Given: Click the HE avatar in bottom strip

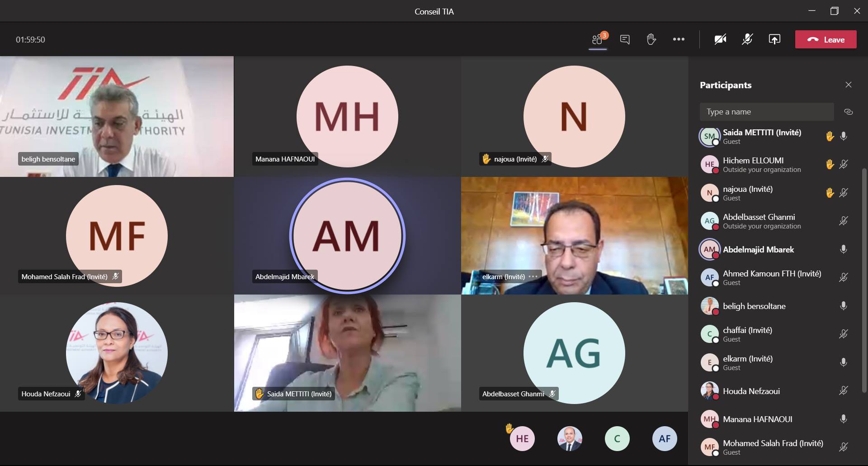Looking at the screenshot, I should pyautogui.click(x=522, y=438).
